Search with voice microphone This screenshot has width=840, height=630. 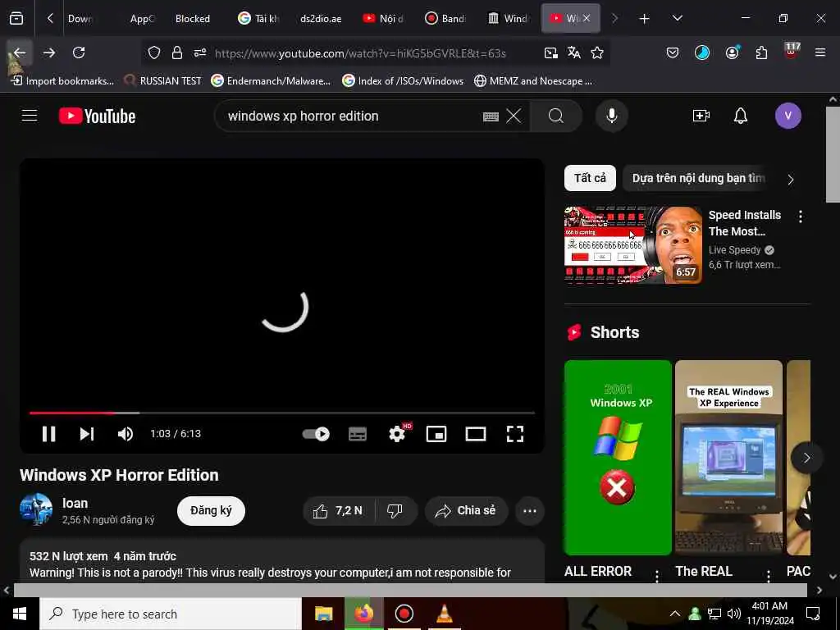tap(611, 116)
